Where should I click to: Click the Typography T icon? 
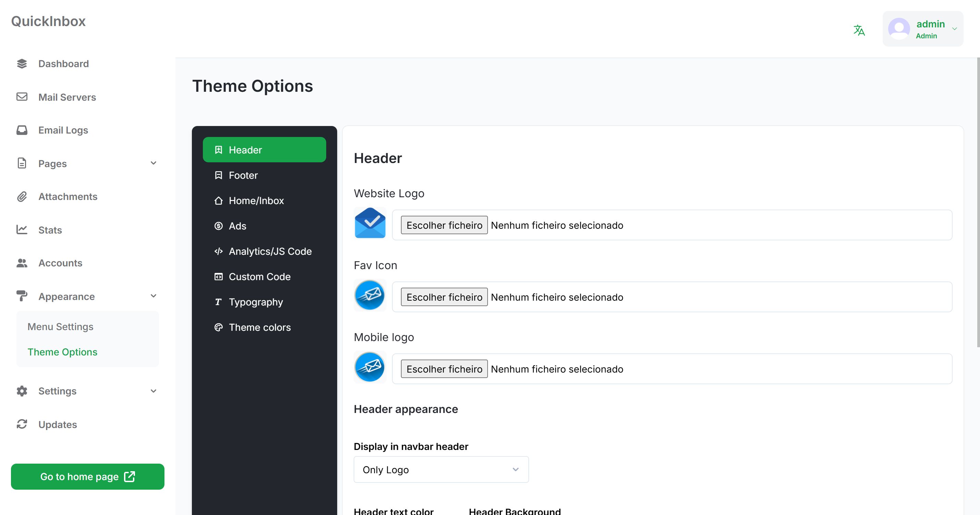pyautogui.click(x=218, y=302)
